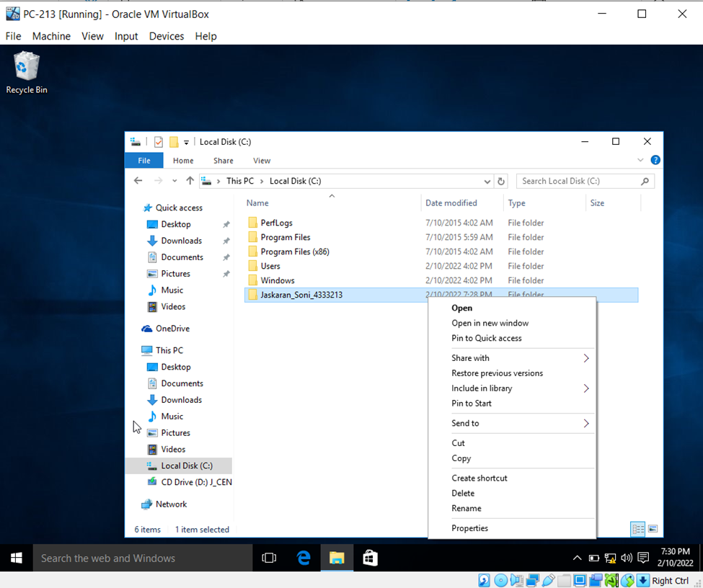Click the VirtualBox shared folders status icon

click(x=562, y=579)
